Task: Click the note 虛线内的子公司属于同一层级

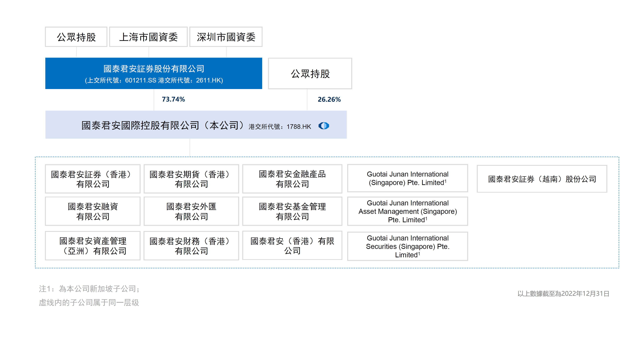Action: pos(89,303)
